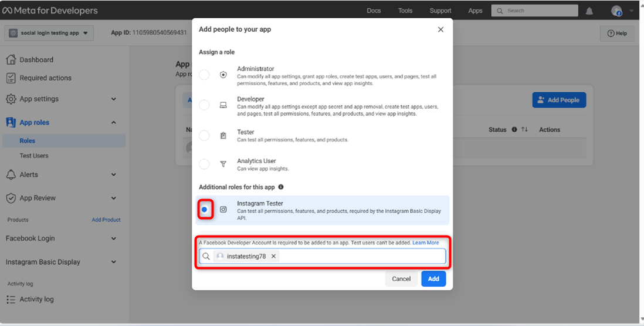Open the profile avatar menu
Screen dimensions: 644x326
616,11
